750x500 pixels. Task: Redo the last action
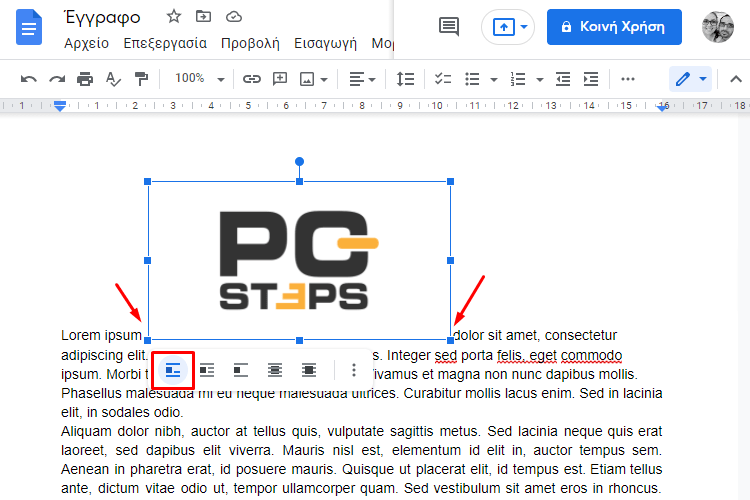57,79
